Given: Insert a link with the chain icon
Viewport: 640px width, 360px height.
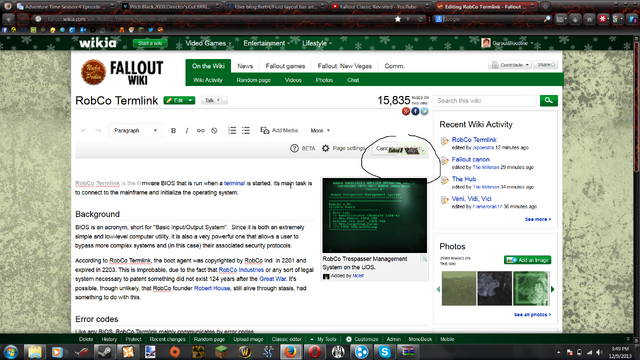Looking at the screenshot, I should 200,131.
